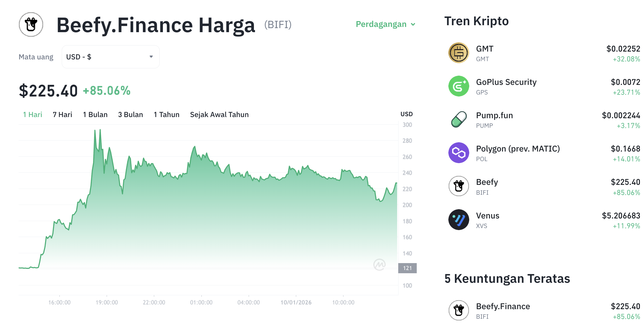Select the purple Polygon POL icon
This screenshot has height=328, width=644.
coord(459,153)
